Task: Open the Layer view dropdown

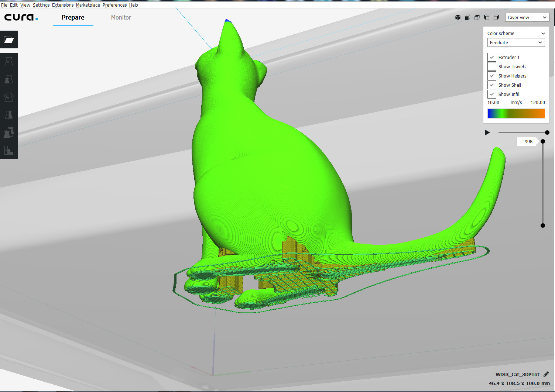Action: pos(527,17)
